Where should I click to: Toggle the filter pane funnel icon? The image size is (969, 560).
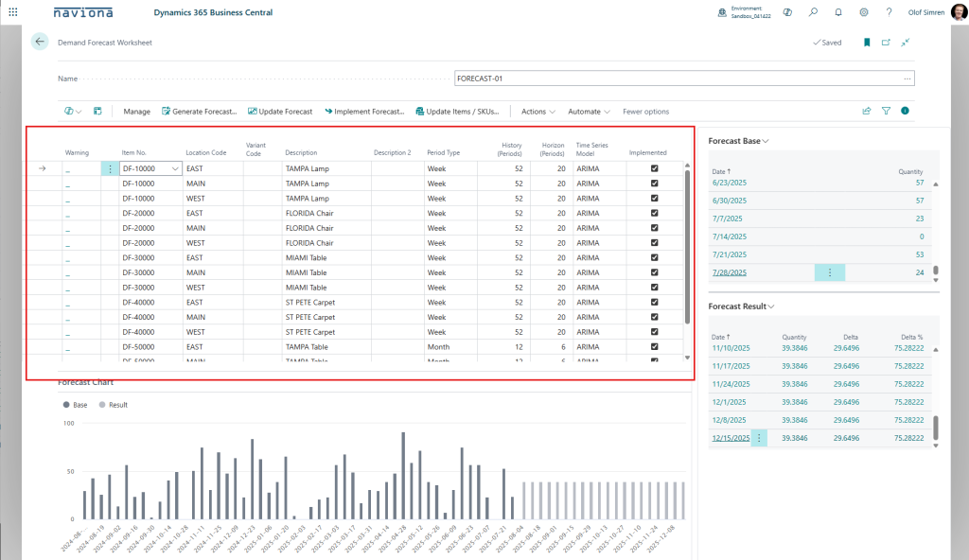pyautogui.click(x=886, y=111)
